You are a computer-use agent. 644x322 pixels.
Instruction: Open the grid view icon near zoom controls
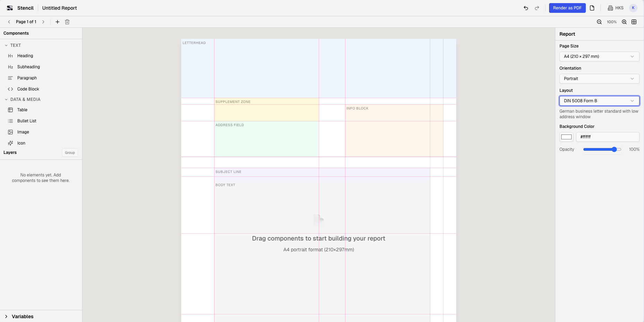[x=634, y=21]
